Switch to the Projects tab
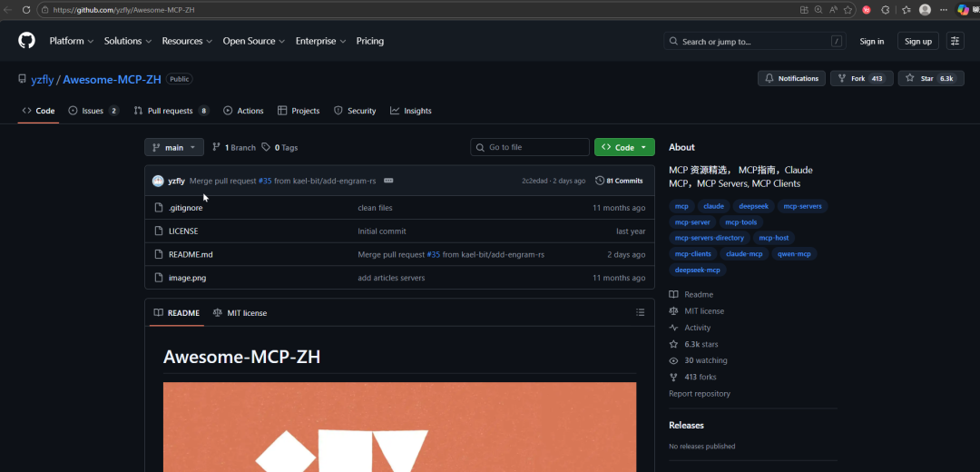The width and height of the screenshot is (980, 472). pyautogui.click(x=299, y=111)
